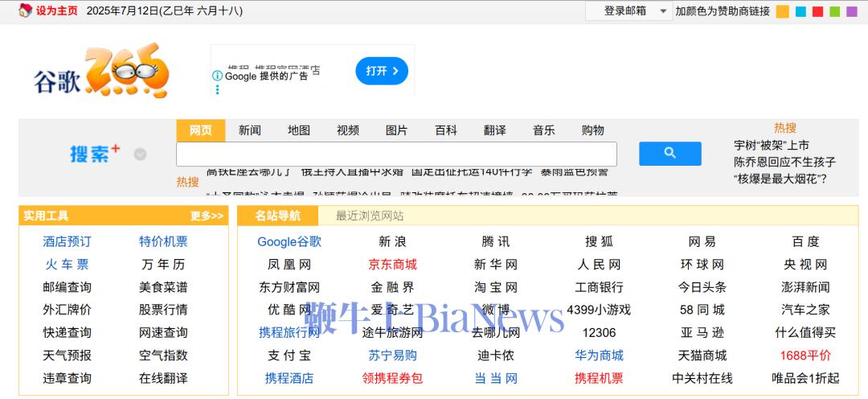Screen dimensions: 868x399
Task: Open the ad options three-dot menu
Action: pyautogui.click(x=218, y=89)
